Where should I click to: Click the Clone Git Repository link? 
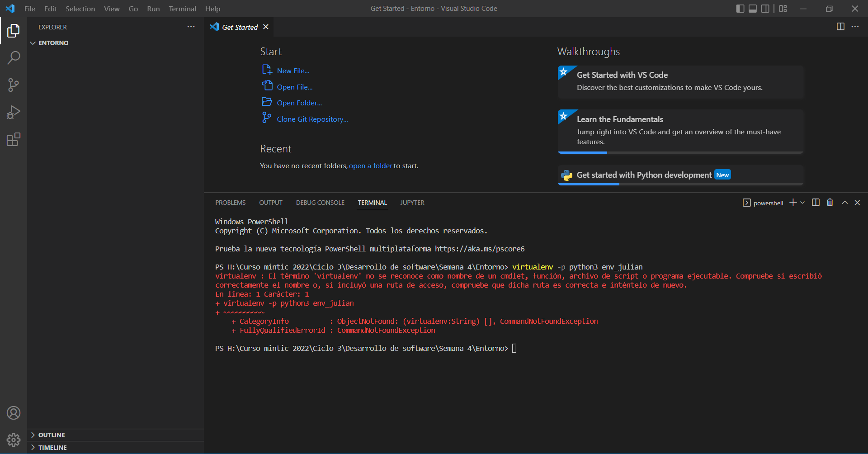(312, 119)
